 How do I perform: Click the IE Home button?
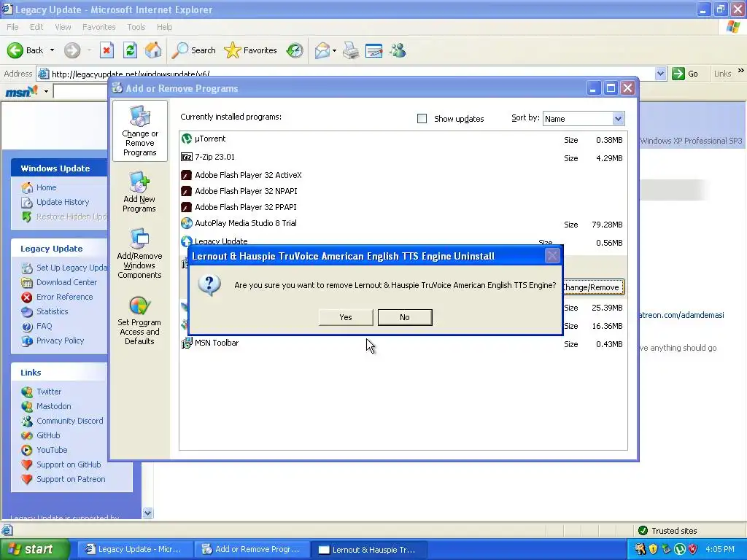pos(153,50)
